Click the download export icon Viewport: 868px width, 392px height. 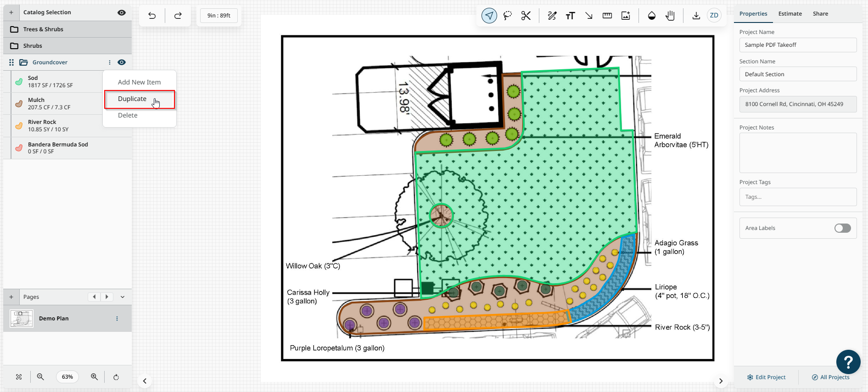(696, 16)
